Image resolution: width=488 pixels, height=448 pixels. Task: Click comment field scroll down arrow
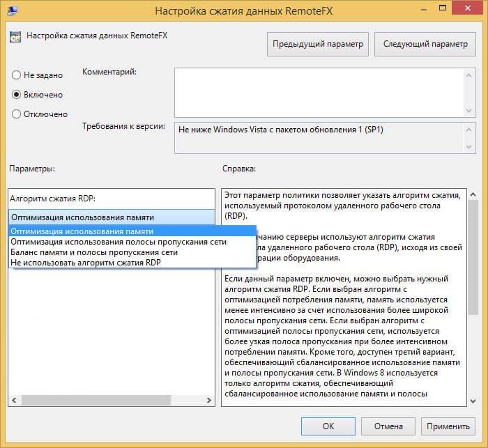click(469, 111)
